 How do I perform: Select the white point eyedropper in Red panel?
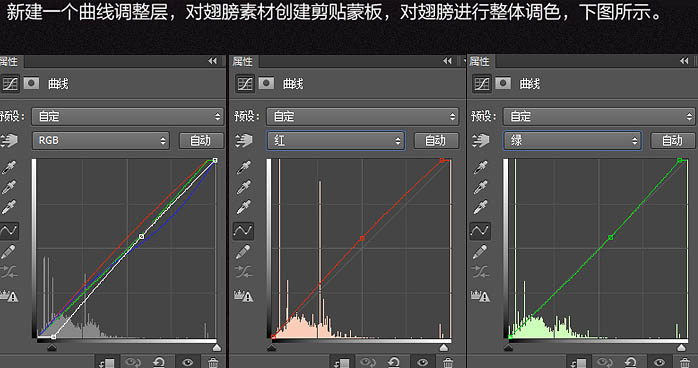243,206
